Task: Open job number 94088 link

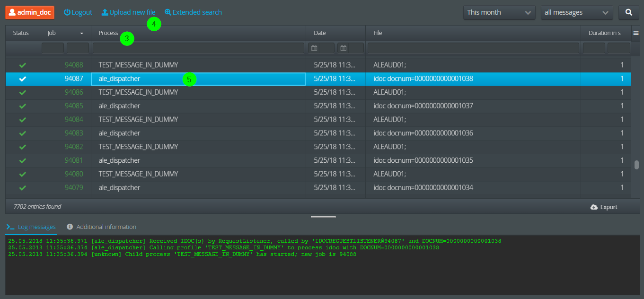Action: (x=74, y=65)
